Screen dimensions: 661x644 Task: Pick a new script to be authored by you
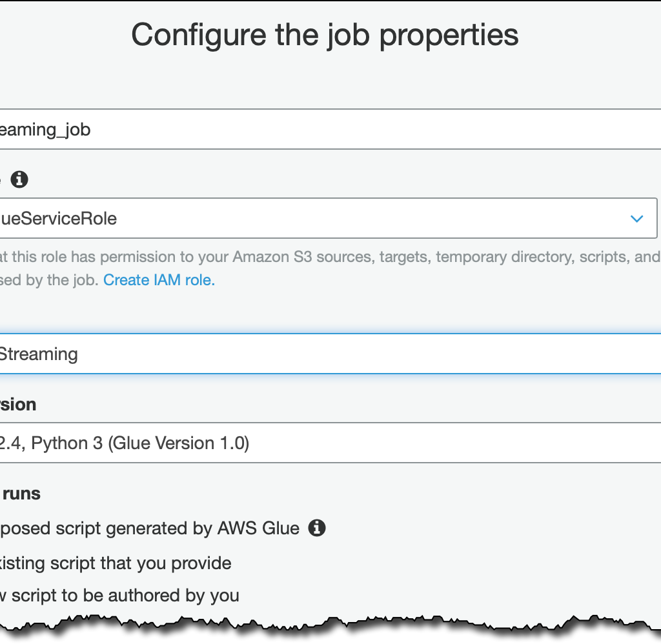click(x=119, y=595)
